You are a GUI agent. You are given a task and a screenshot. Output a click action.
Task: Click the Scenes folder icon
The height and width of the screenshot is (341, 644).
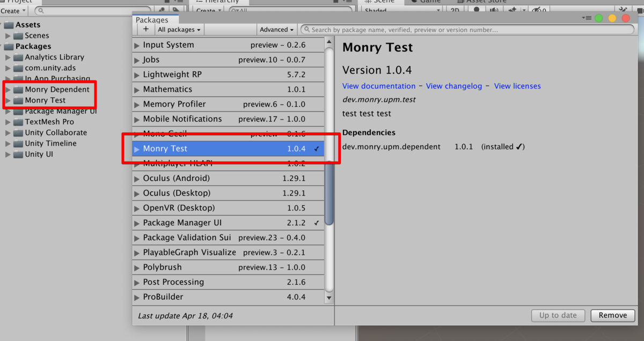tap(18, 35)
